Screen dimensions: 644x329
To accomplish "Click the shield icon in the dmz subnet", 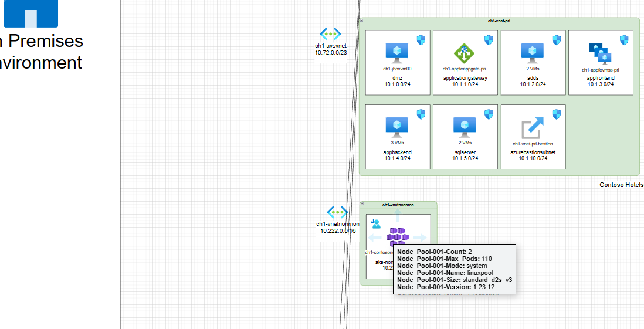I will (x=421, y=40).
